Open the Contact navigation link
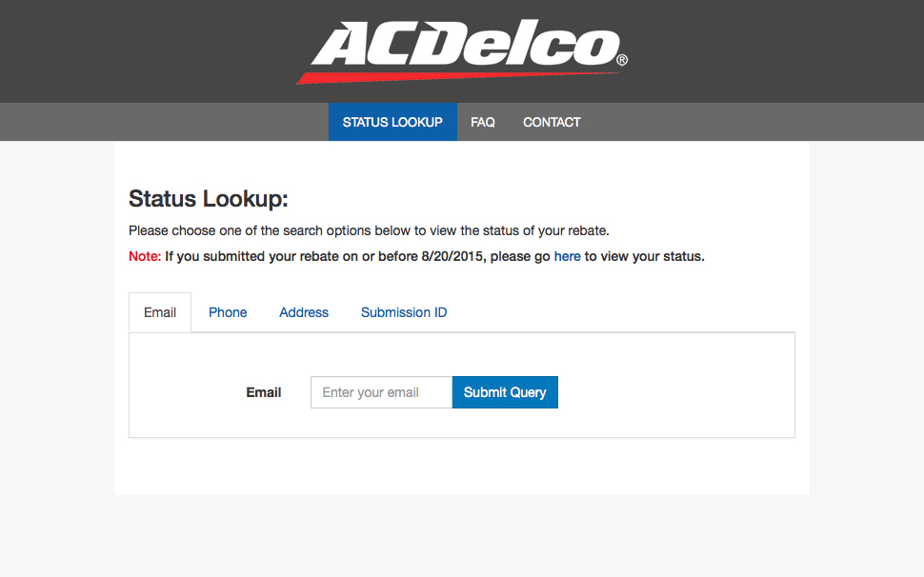 point(552,122)
